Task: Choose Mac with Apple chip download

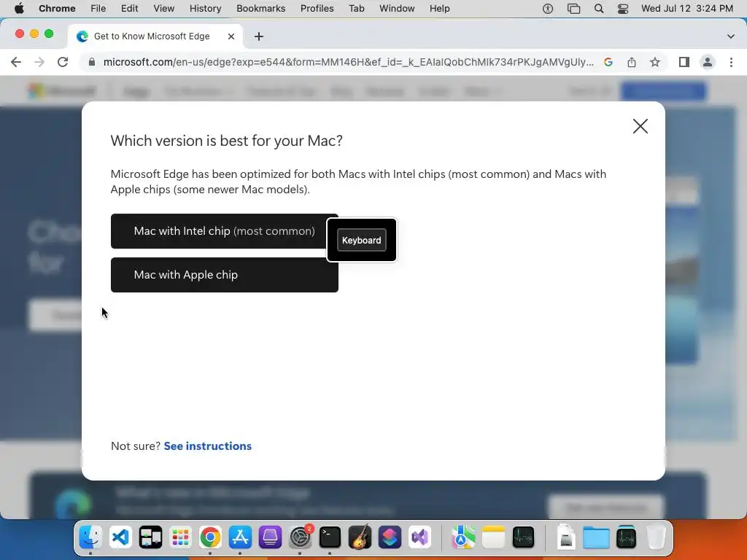Action: [225, 275]
